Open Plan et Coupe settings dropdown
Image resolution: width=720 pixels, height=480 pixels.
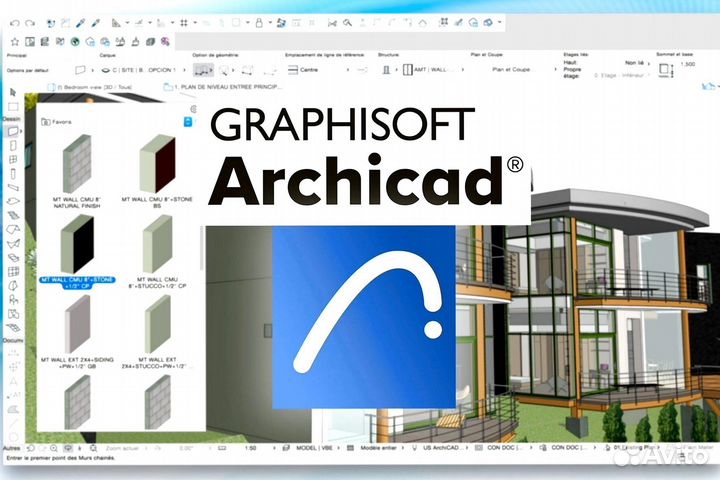(x=523, y=69)
